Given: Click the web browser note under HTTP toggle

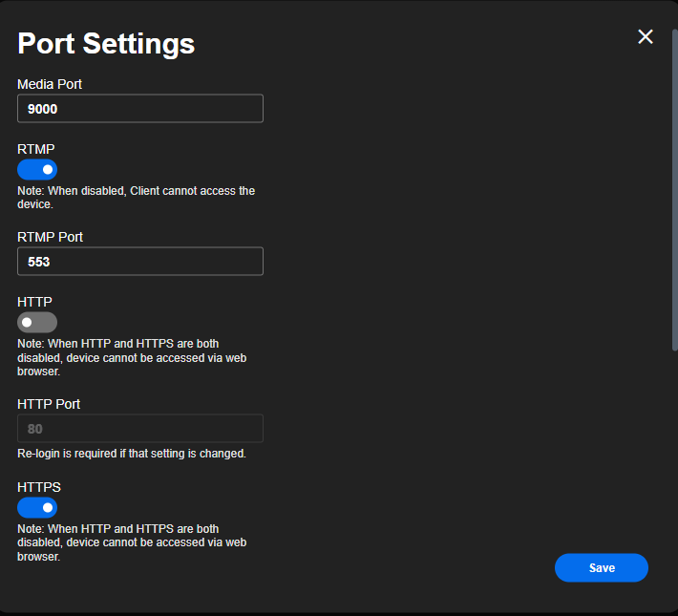Looking at the screenshot, I should click(131, 357).
